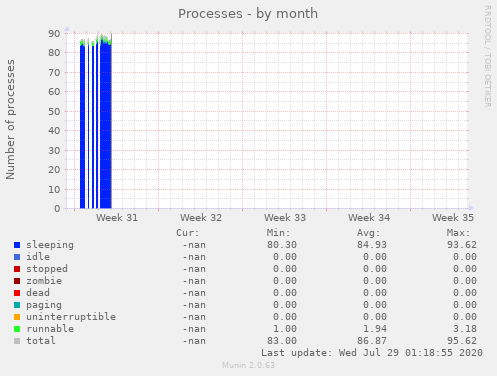The image size is (497, 376).
Task: Select the 'uninterruptible' legend label
Action: point(71,317)
